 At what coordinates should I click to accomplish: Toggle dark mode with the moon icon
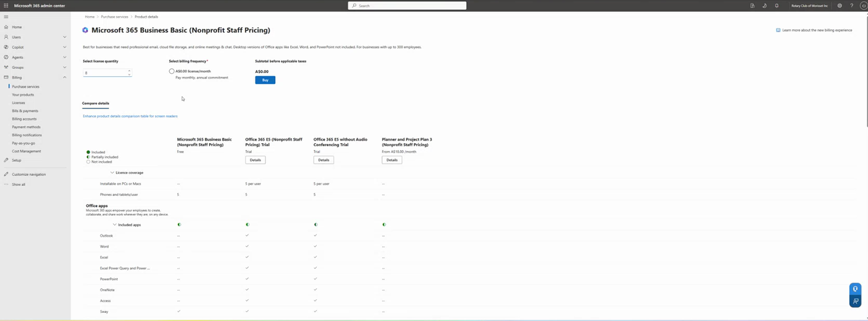[764, 6]
